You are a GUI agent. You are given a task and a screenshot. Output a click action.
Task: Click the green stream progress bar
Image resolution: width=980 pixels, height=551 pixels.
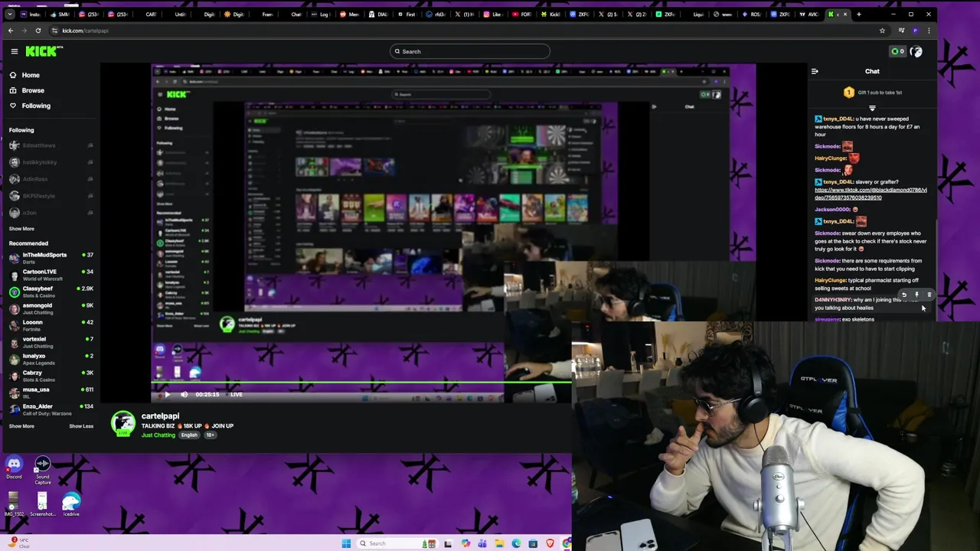(x=361, y=383)
